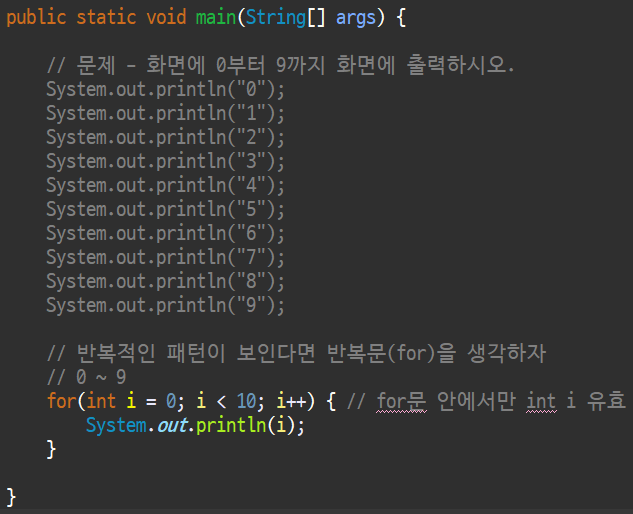Click the line System.out.println("8");
The image size is (633, 514).
click(166, 281)
